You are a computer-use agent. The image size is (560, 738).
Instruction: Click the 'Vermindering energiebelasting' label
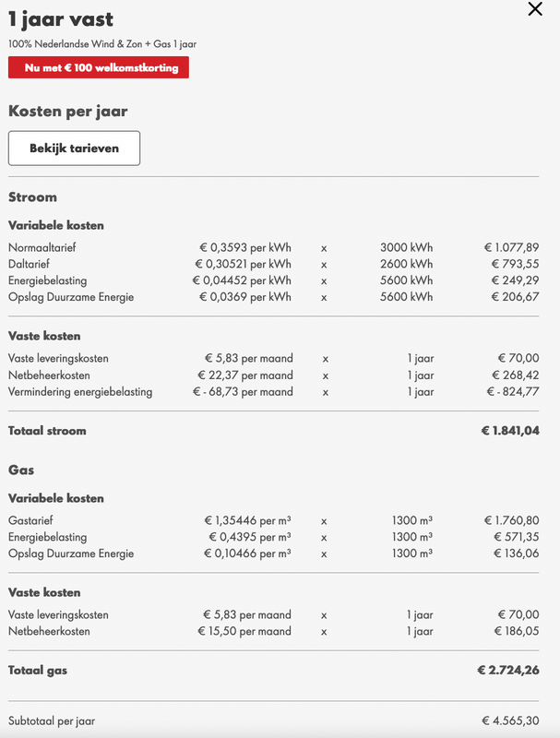[x=80, y=392]
